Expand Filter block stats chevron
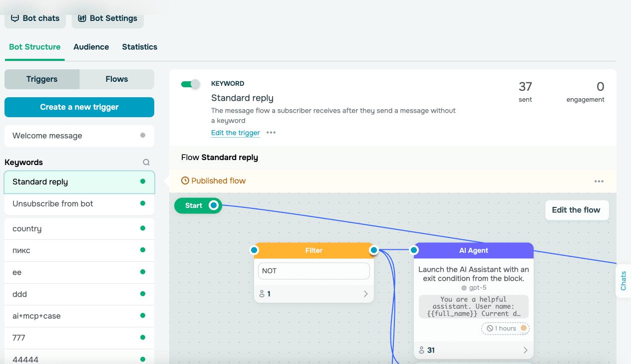This screenshot has width=631, height=364. point(365,294)
